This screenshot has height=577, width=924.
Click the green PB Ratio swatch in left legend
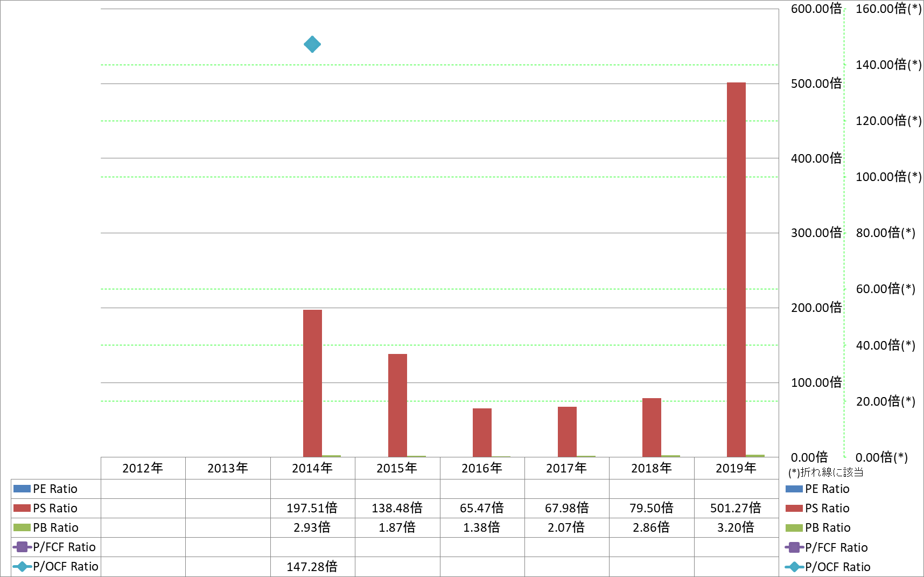22,527
